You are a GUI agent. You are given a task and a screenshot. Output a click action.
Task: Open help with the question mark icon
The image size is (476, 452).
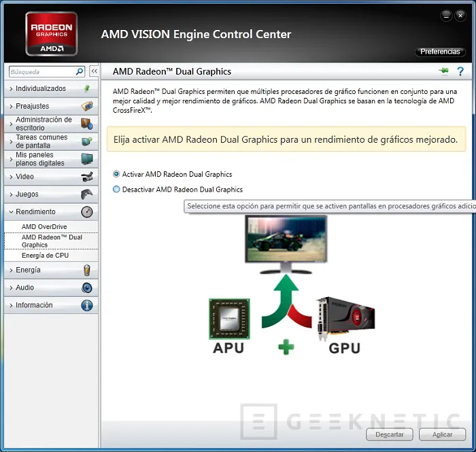click(460, 71)
